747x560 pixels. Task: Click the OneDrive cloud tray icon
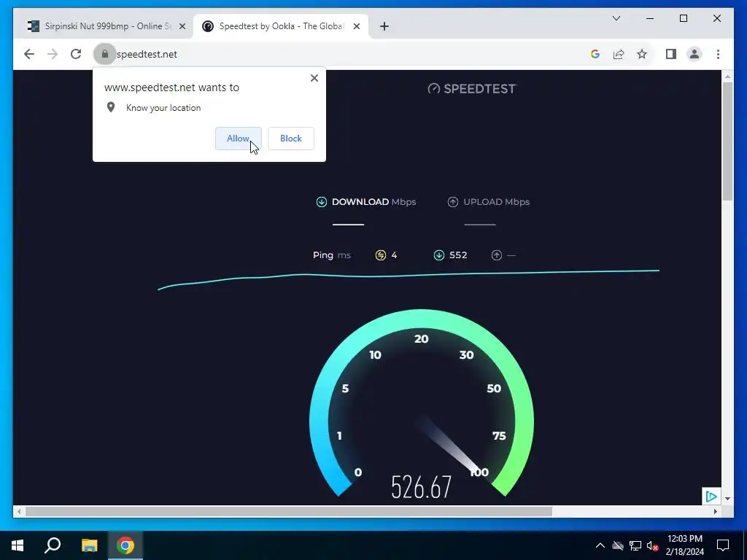coord(618,545)
